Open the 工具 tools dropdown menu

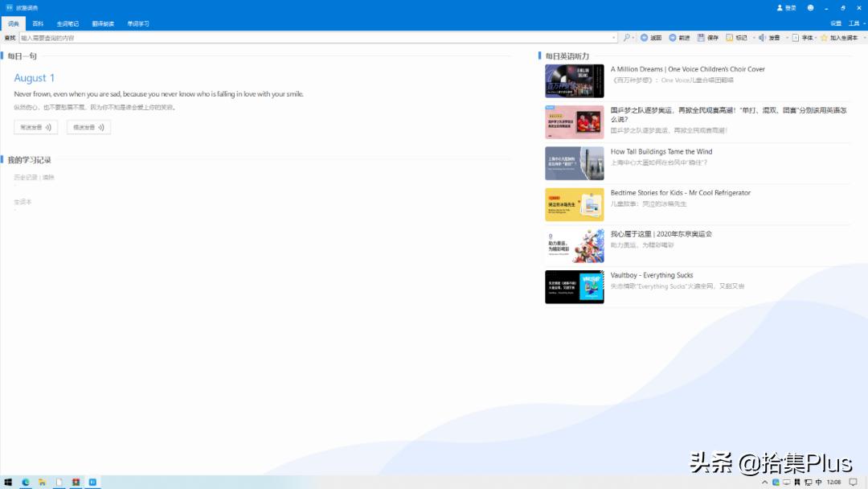(x=854, y=23)
